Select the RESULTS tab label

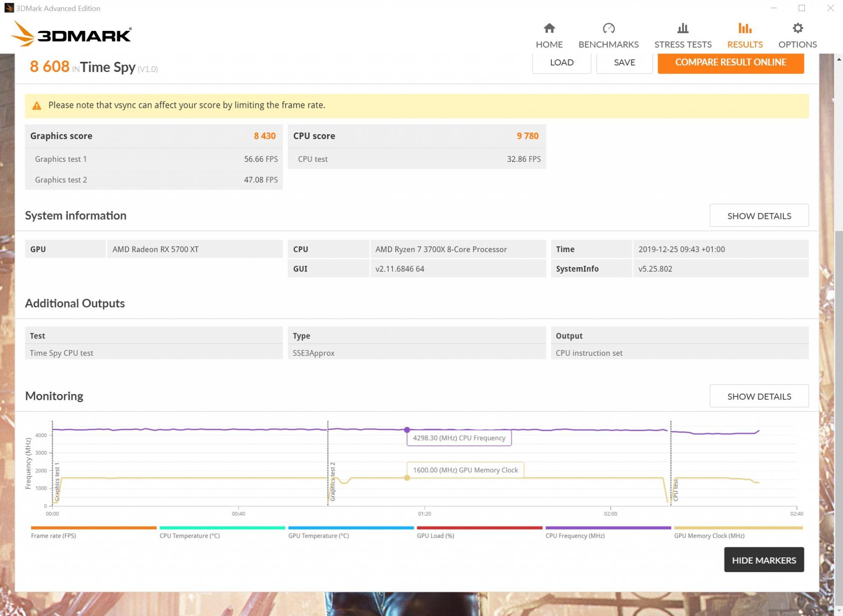(x=745, y=44)
